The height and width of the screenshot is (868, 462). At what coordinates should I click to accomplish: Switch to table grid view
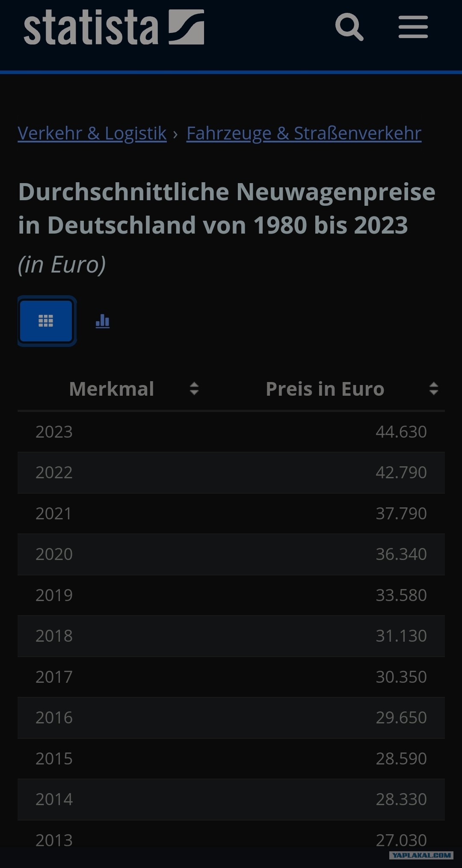coord(46,321)
